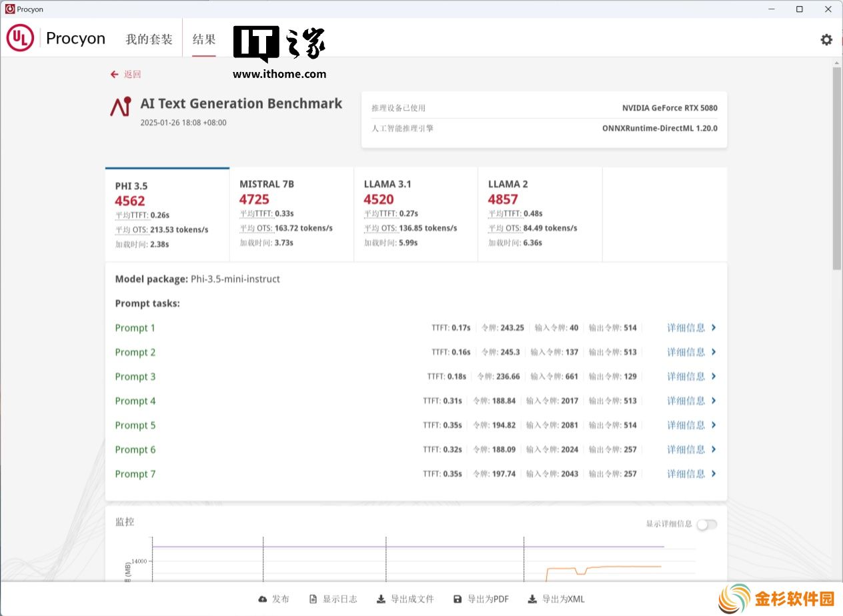Switch to the 结果 tab
This screenshot has width=843, height=616.
coord(204,39)
